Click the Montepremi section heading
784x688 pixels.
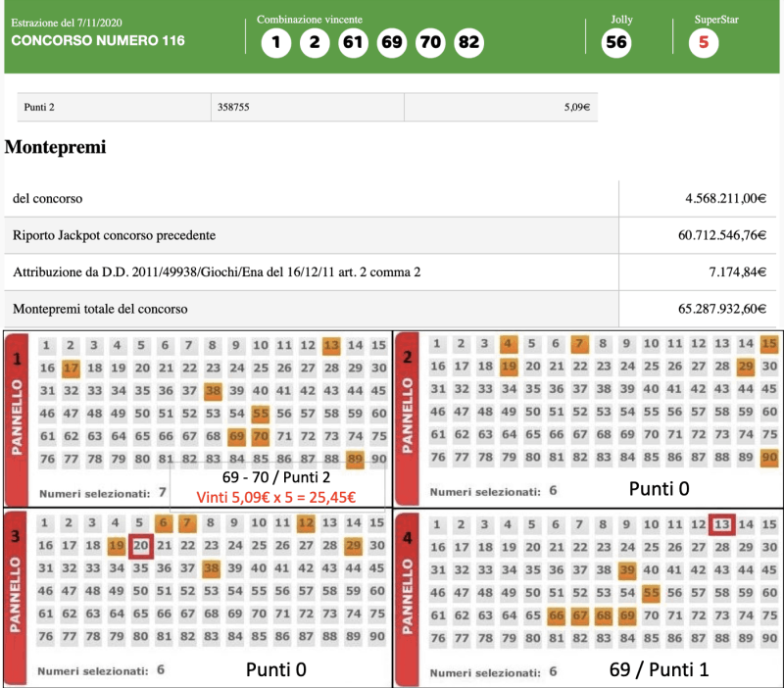click(x=55, y=148)
